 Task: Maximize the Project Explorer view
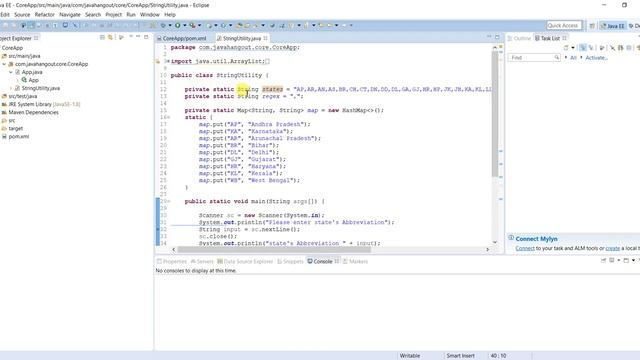(146, 37)
